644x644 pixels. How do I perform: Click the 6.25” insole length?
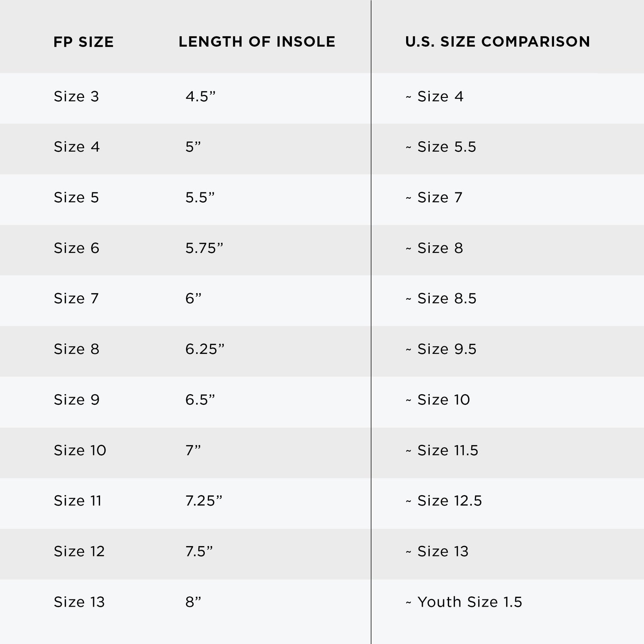[x=205, y=349]
